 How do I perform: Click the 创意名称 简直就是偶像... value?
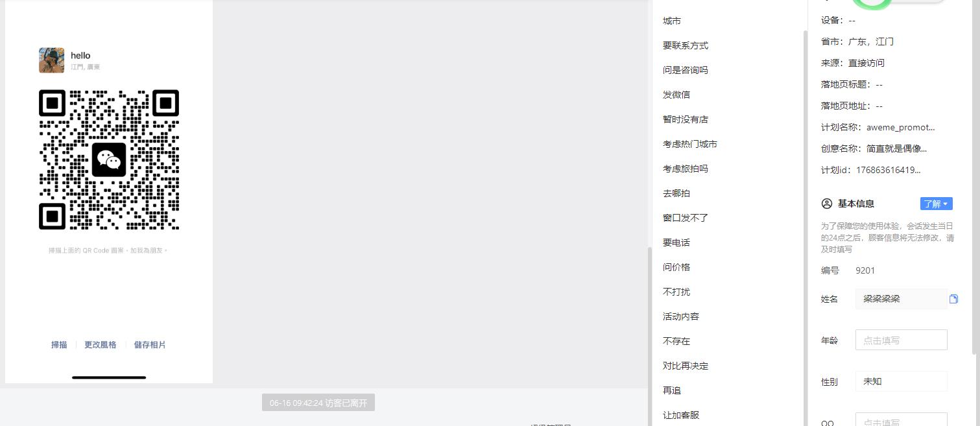[896, 148]
